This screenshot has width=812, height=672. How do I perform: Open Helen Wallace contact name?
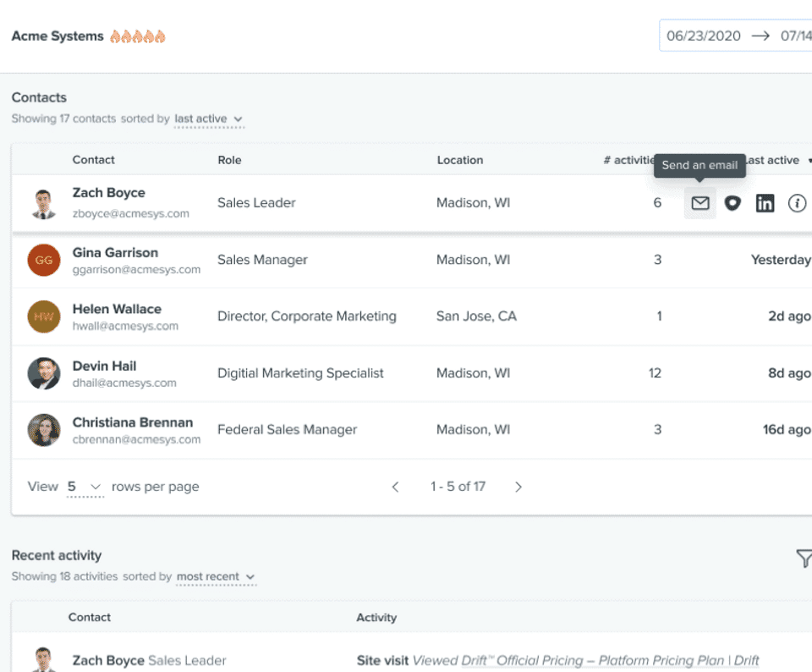point(117,309)
